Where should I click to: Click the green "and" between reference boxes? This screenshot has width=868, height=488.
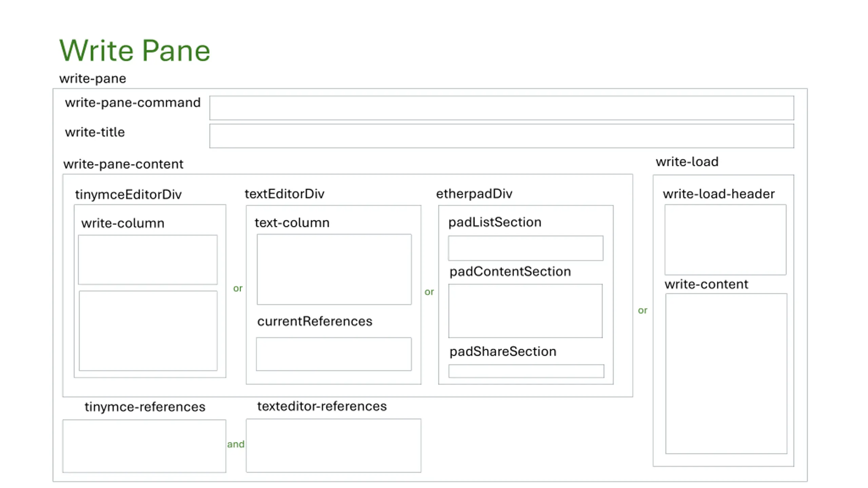(236, 444)
